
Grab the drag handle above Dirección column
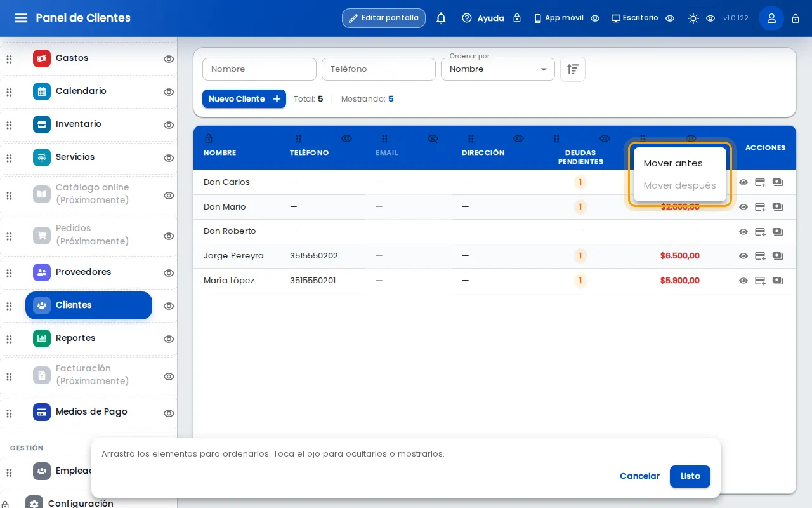tap(471, 138)
